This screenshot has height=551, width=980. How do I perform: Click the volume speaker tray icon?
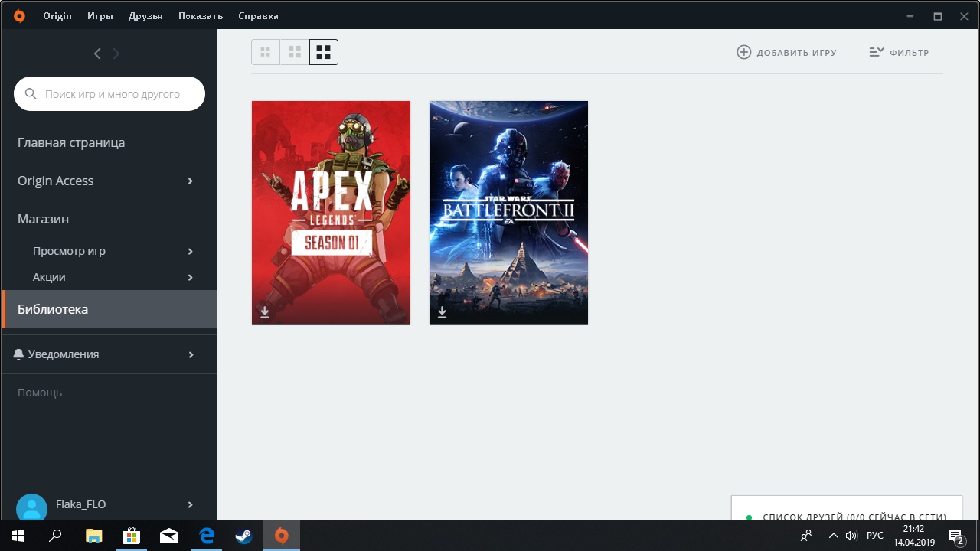[x=851, y=536]
